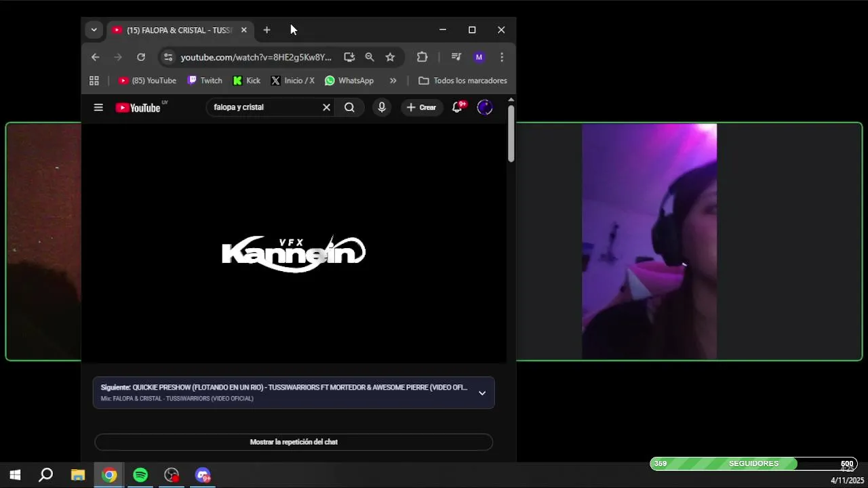Click Mostrar la repetición del chat

pyautogui.click(x=294, y=442)
